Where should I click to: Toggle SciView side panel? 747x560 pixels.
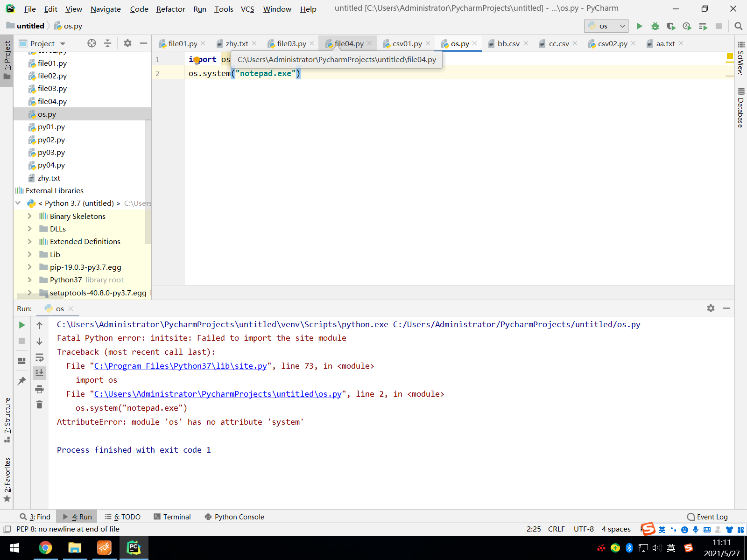click(741, 58)
